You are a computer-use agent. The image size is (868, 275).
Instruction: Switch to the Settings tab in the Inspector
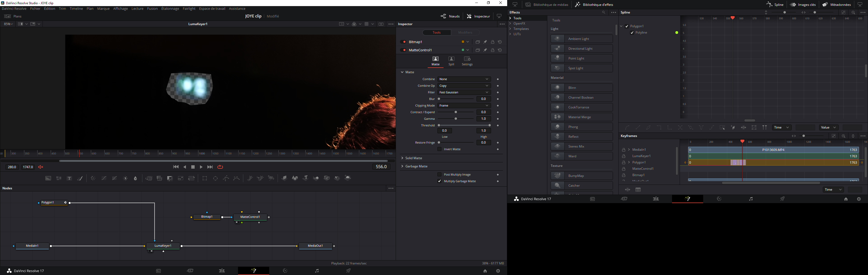click(467, 61)
